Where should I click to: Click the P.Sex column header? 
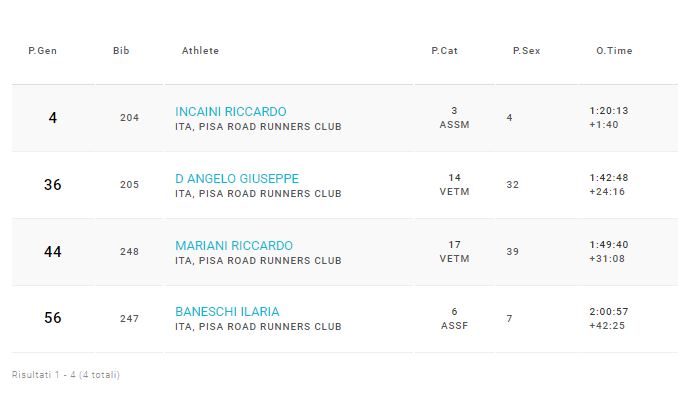pos(526,51)
